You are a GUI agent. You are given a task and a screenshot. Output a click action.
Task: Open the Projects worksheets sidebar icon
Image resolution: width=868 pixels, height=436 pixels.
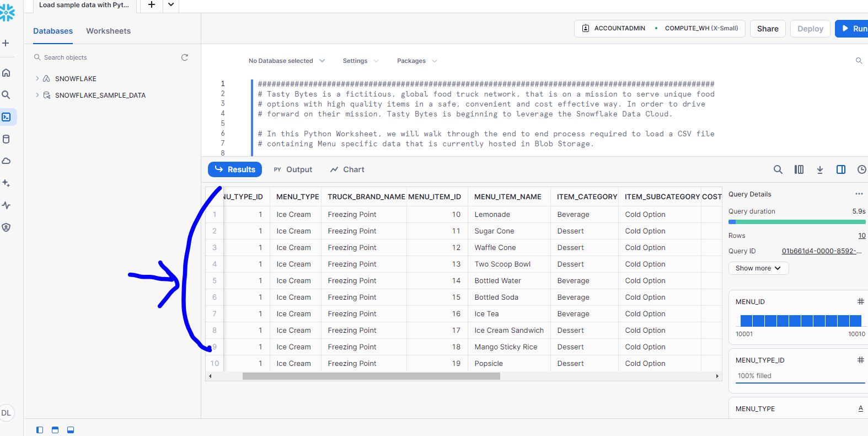click(x=7, y=117)
